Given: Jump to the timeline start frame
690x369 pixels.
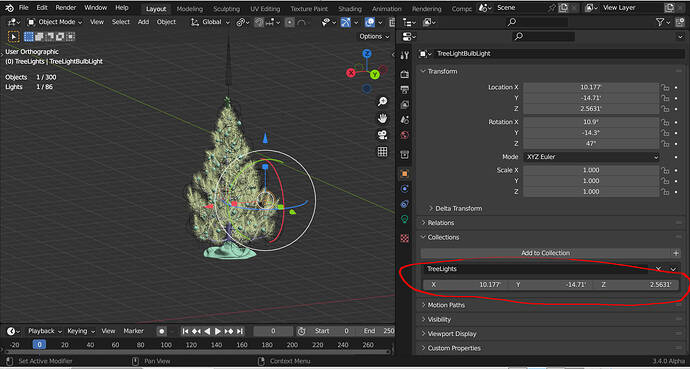Looking at the screenshot, I should tap(186, 331).
